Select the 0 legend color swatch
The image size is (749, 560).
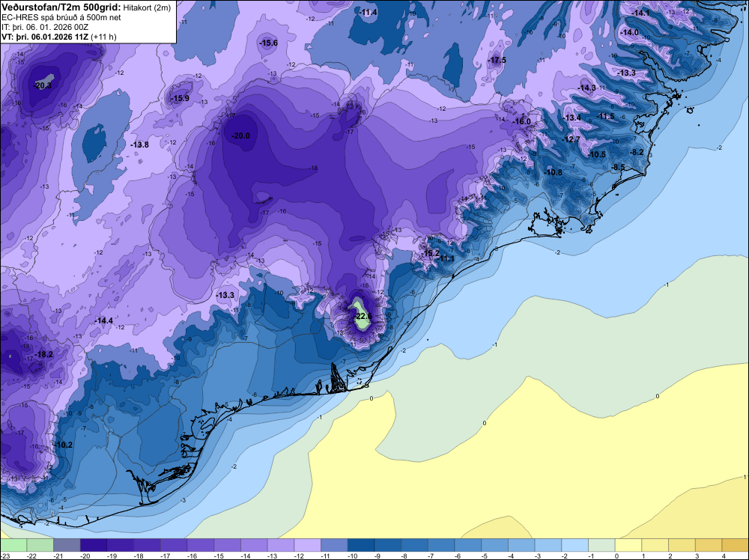coord(628,545)
